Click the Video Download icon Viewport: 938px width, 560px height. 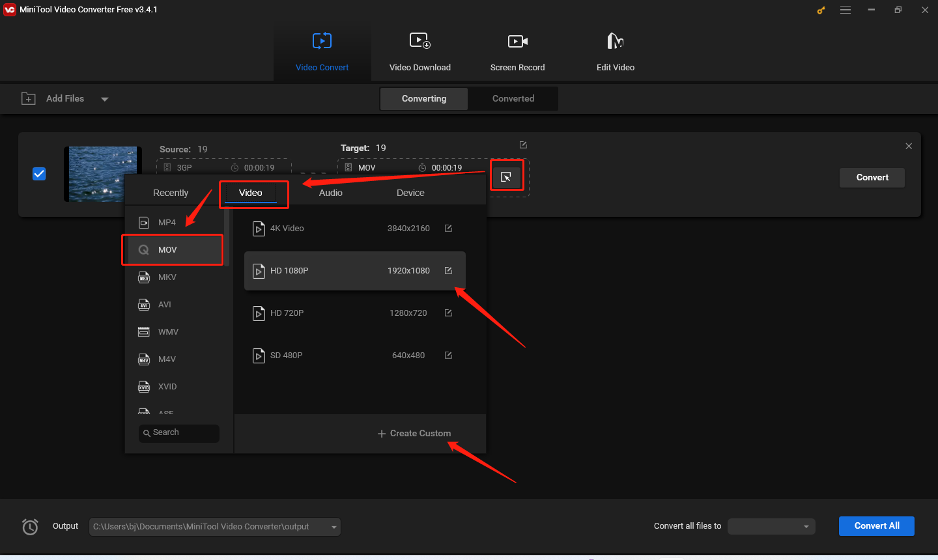(420, 41)
